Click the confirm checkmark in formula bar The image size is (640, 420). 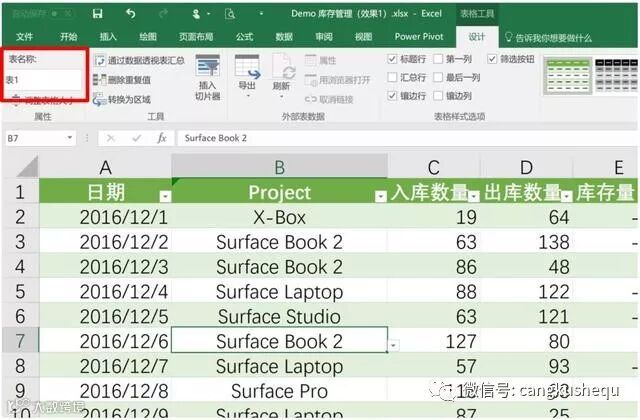click(136, 138)
